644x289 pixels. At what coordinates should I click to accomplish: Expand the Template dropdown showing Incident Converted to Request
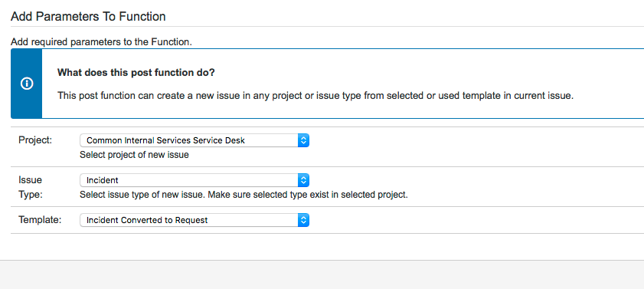195,220
